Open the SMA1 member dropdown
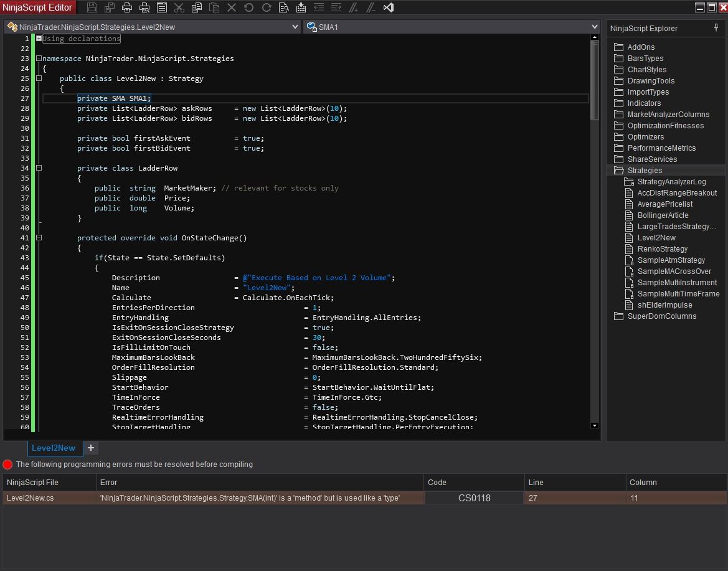Image resolution: width=728 pixels, height=571 pixels. (x=595, y=27)
